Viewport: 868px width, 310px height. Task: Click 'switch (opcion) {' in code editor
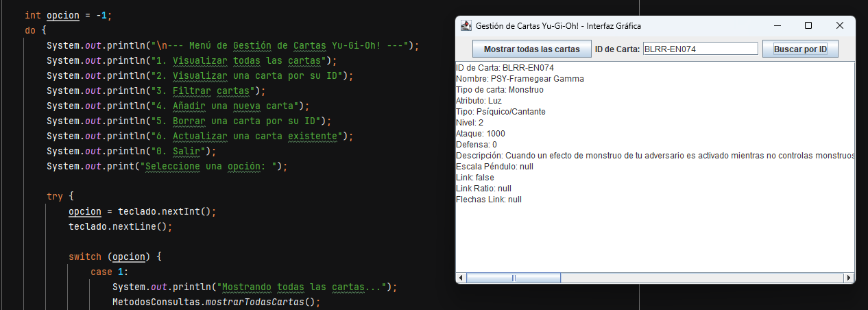click(114, 257)
